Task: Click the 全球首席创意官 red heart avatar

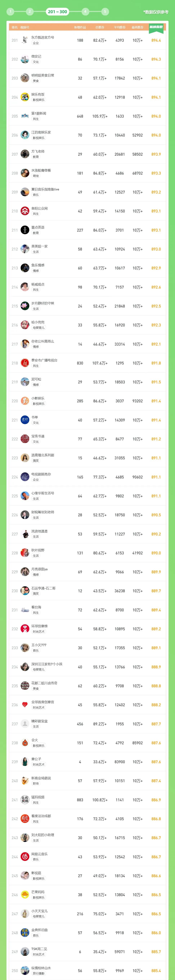Action: point(25,705)
